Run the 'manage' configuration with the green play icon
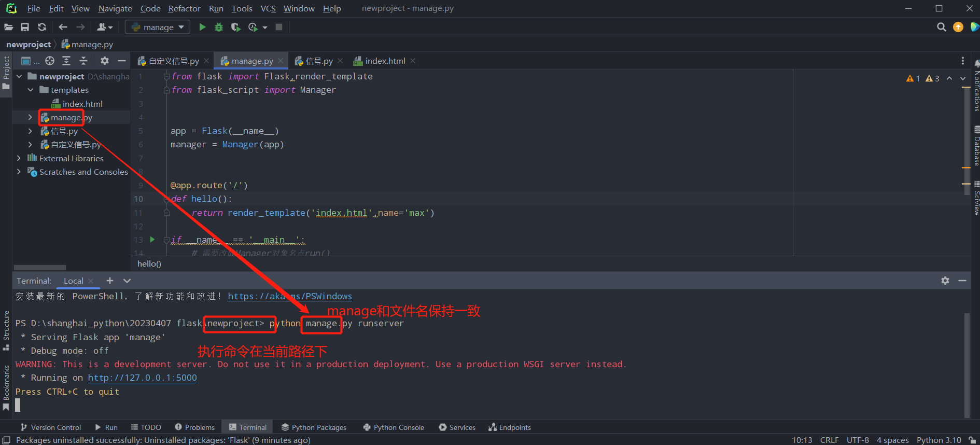The image size is (980, 445). click(x=202, y=27)
